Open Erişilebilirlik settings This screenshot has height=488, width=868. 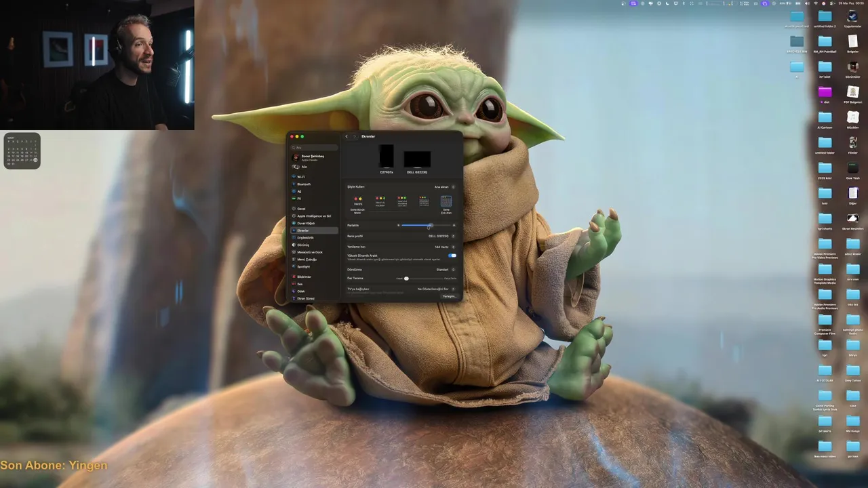click(x=315, y=238)
